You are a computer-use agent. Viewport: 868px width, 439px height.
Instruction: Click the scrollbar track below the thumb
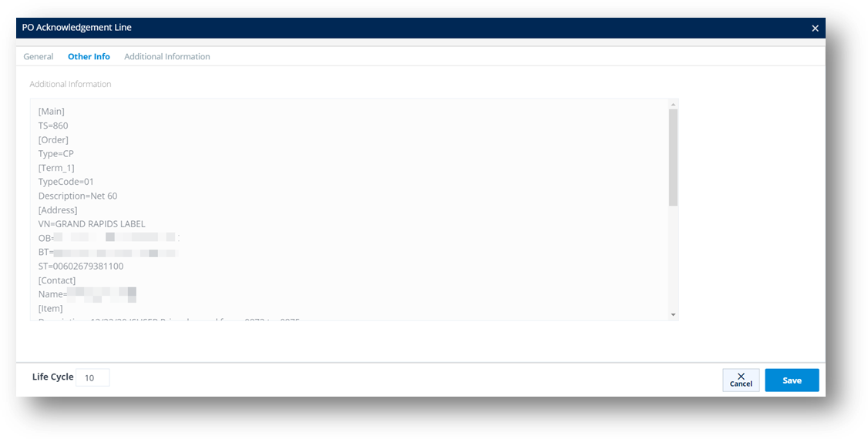(x=673, y=258)
